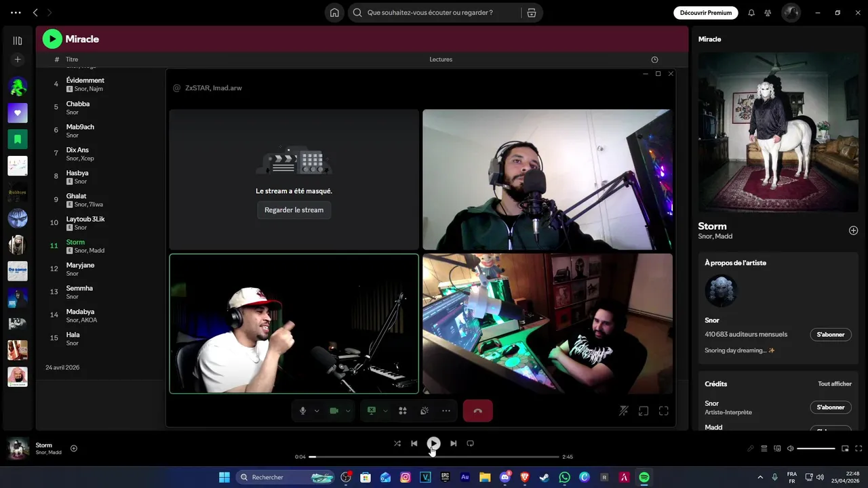Open Discord soundboard icon
This screenshot has width=868, height=488.
point(425,411)
